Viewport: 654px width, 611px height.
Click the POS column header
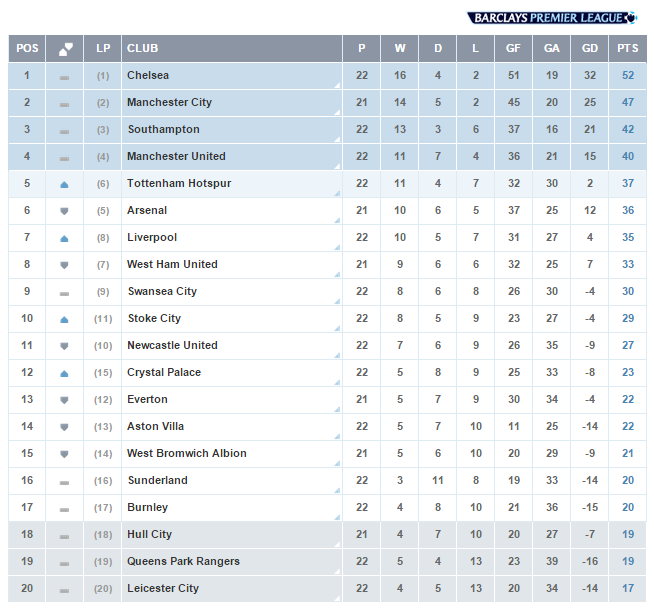click(27, 49)
